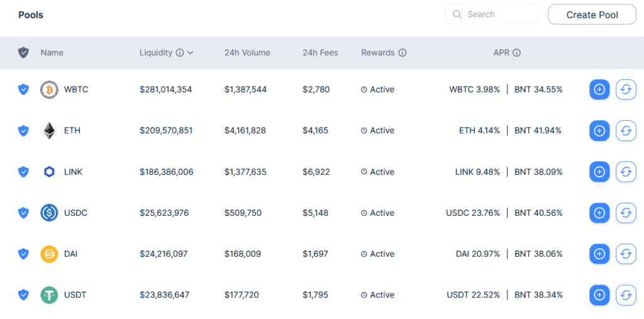Click the info icon next to APR
Viewport: 644px width, 319px height.
point(517,53)
